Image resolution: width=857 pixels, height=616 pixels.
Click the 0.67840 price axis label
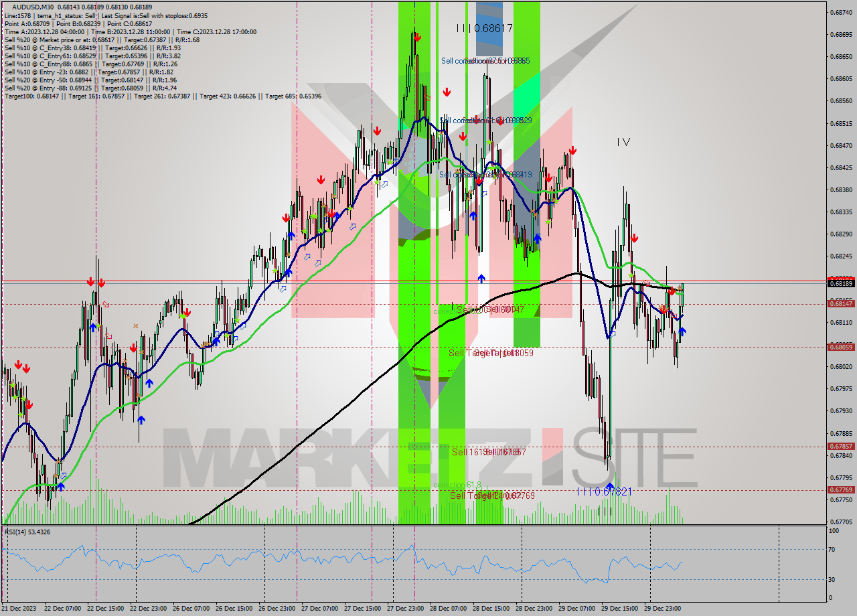[x=841, y=456]
